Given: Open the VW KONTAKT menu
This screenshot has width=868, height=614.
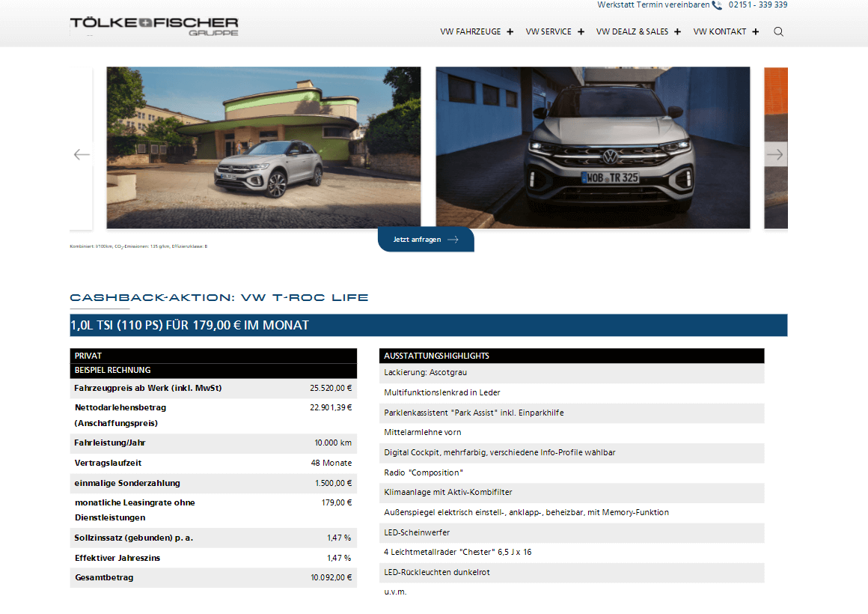Looking at the screenshot, I should [x=720, y=31].
